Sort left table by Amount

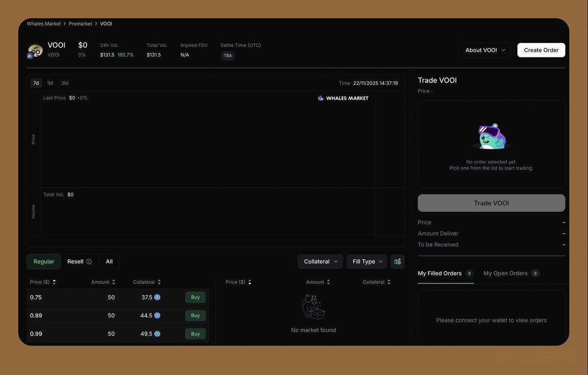pos(103,282)
